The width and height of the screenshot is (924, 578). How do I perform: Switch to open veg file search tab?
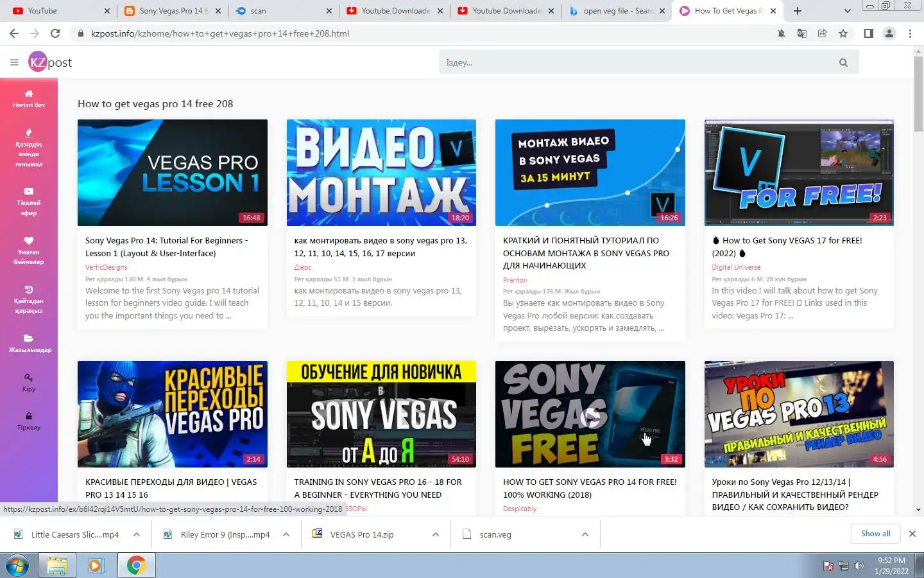[x=616, y=11]
